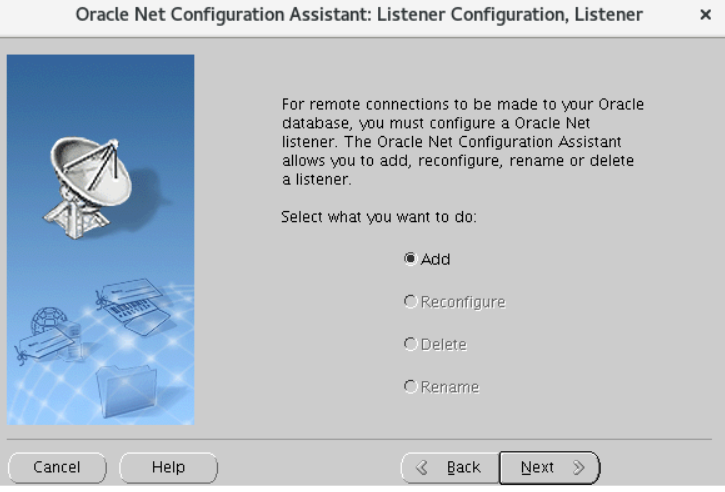
Task: Click the window title text
Action: (359, 15)
